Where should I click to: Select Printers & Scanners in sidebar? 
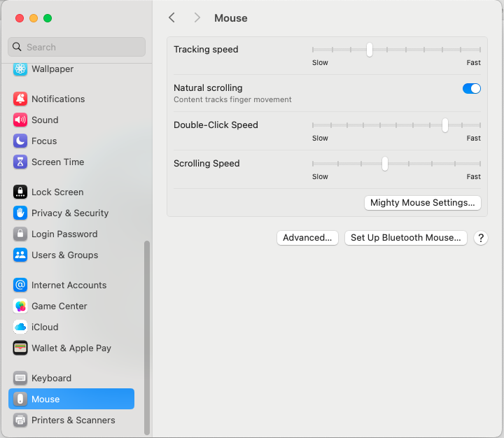point(71,420)
